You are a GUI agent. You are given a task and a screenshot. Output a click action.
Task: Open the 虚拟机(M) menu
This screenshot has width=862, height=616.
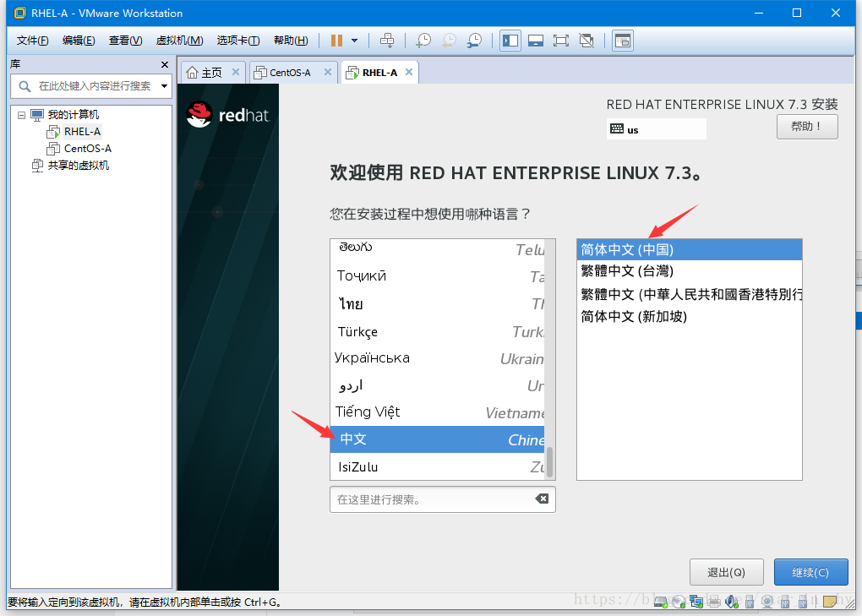[x=180, y=41]
